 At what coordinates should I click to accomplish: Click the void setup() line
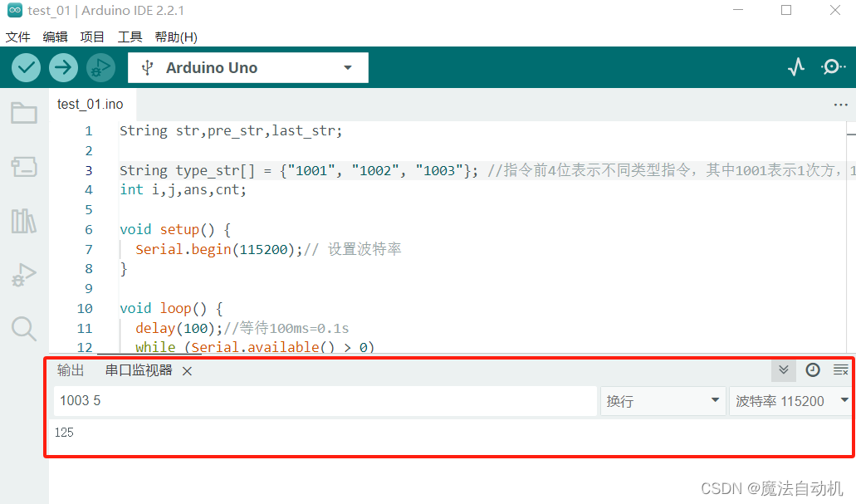click(x=175, y=230)
